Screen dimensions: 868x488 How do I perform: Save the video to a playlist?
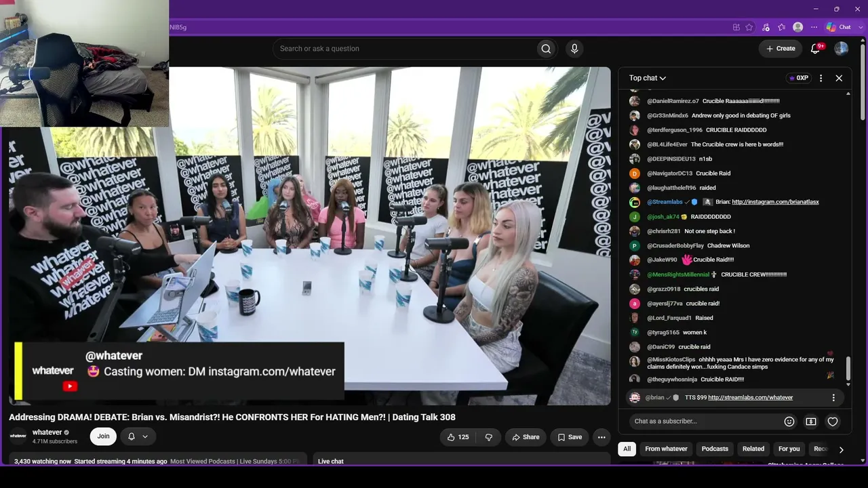(x=570, y=437)
